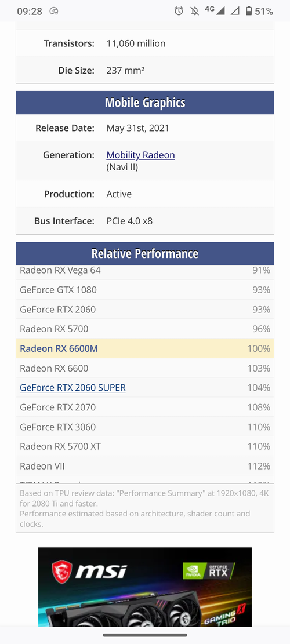Image resolution: width=290 pixels, height=644 pixels.
Task: Tap the battery status icon
Action: [248, 11]
